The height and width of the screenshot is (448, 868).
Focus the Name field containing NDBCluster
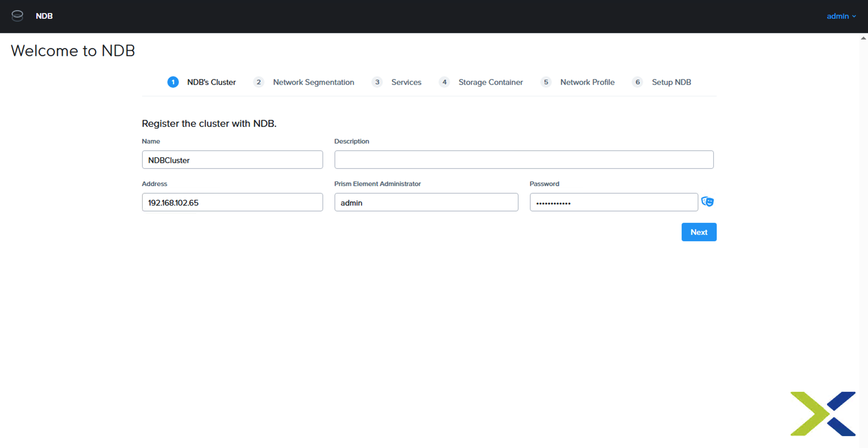(232, 160)
